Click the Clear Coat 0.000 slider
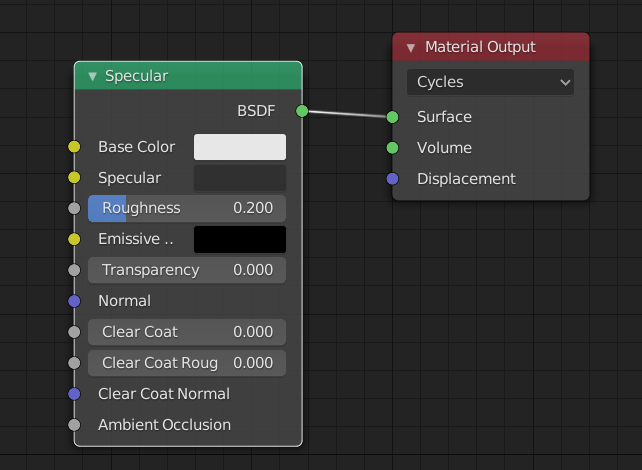Viewport: 642px width, 470px height. (x=187, y=332)
